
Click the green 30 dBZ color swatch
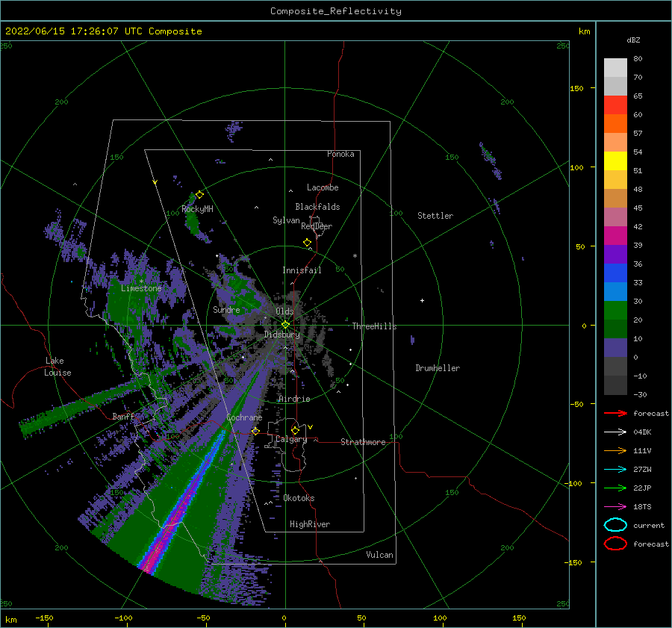point(615,311)
